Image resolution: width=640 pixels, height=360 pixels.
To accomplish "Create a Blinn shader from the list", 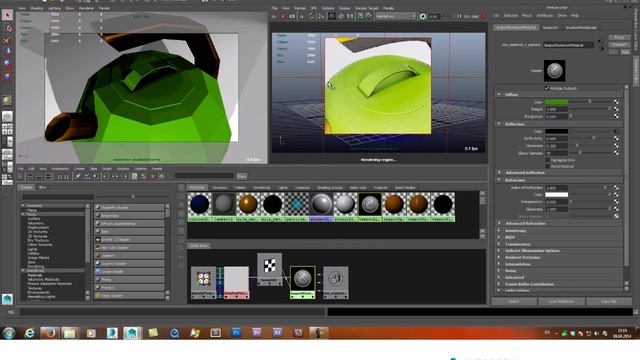I will [x=129, y=231].
